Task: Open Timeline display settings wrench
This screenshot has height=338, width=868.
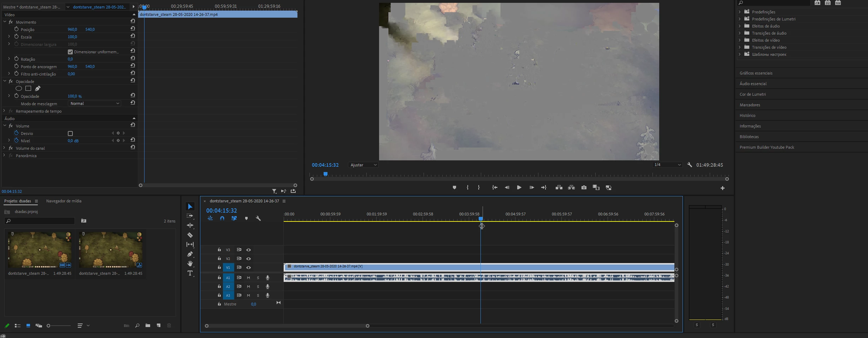Action: (x=258, y=218)
